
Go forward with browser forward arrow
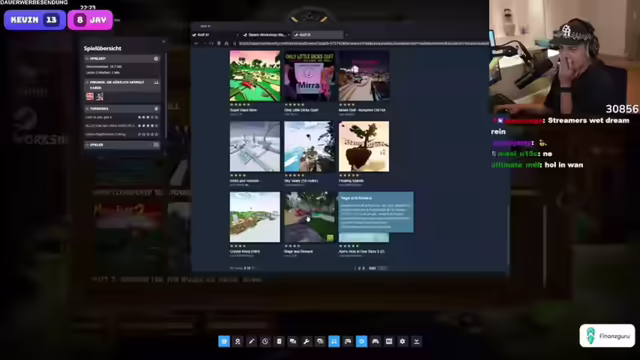click(x=204, y=43)
